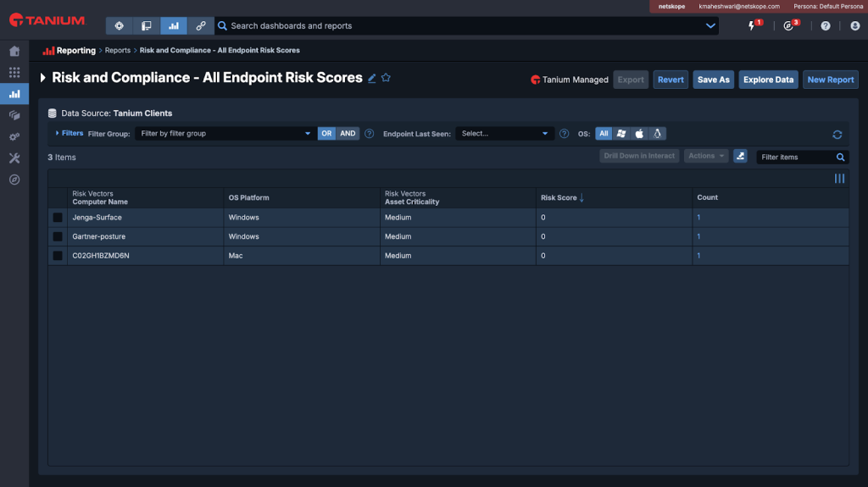The height and width of the screenshot is (487, 868).
Task: Open Filter by filter group dropdown
Action: tap(225, 133)
